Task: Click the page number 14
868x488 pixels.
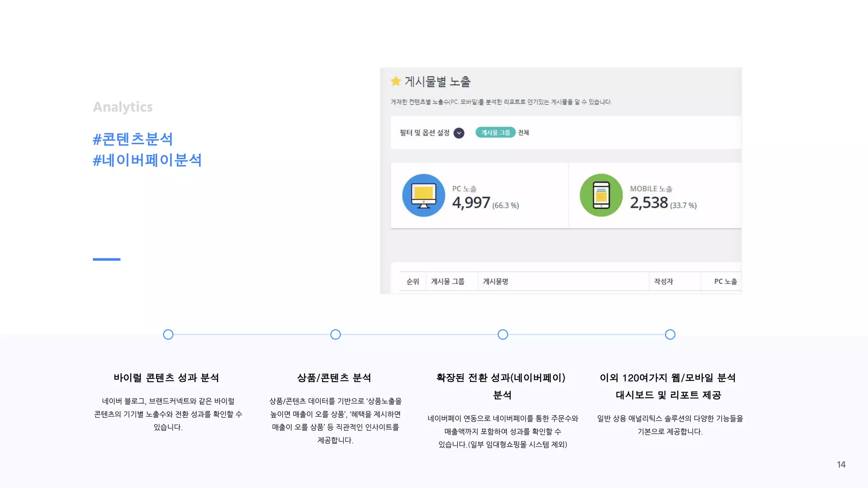Action: pos(841,465)
